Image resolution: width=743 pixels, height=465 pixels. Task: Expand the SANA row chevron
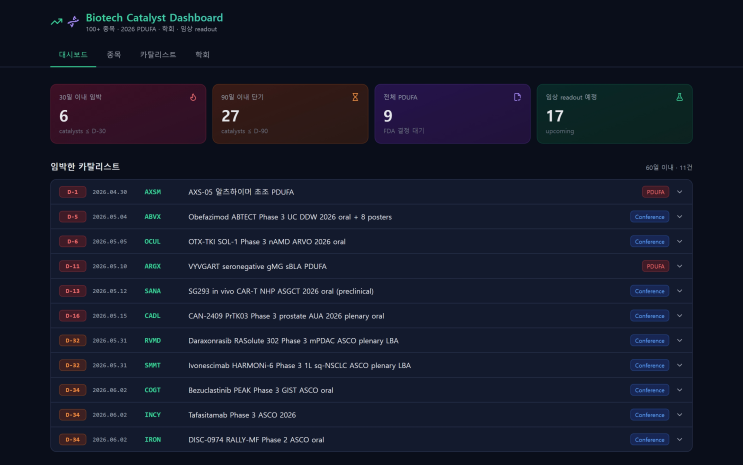[x=680, y=291]
